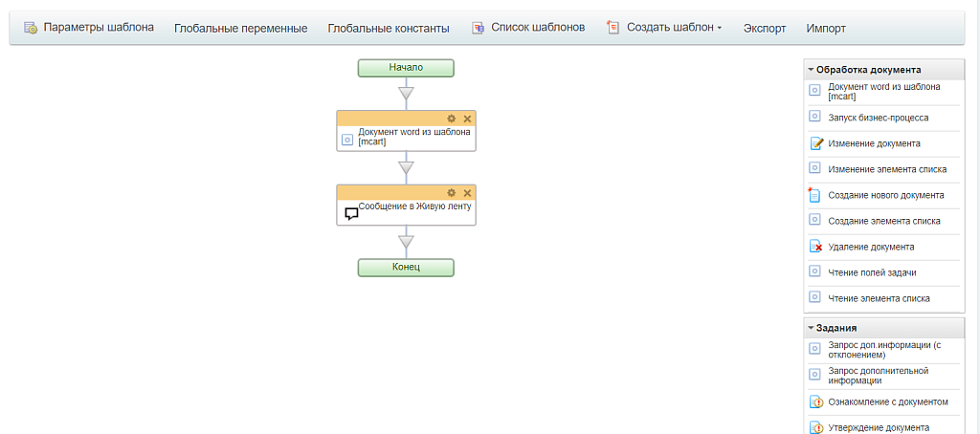Viewport: 980px width, 434px height.
Task: Open settings gear of Live Feed message activity
Action: 452,192
